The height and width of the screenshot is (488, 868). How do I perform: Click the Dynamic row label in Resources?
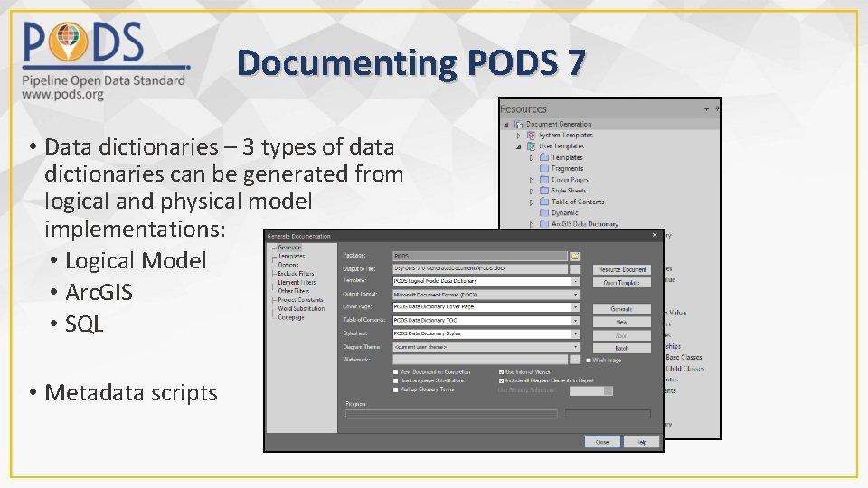[x=564, y=212]
